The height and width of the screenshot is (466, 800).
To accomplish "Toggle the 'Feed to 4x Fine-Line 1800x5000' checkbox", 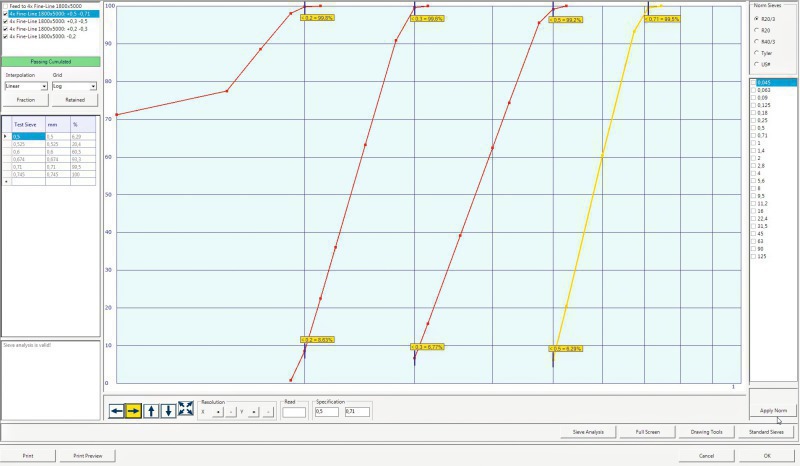I will click(x=5, y=6).
